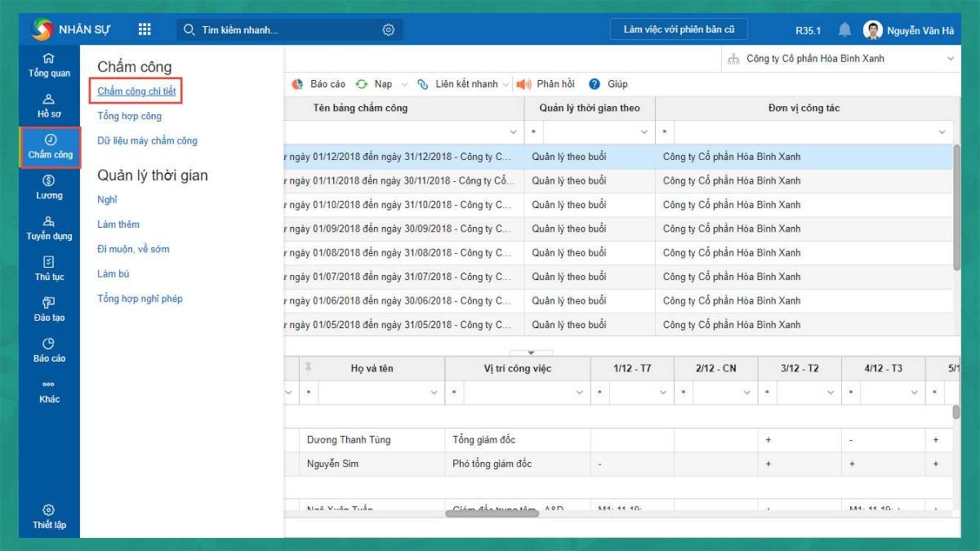Click the R35.1 version label

click(x=808, y=30)
